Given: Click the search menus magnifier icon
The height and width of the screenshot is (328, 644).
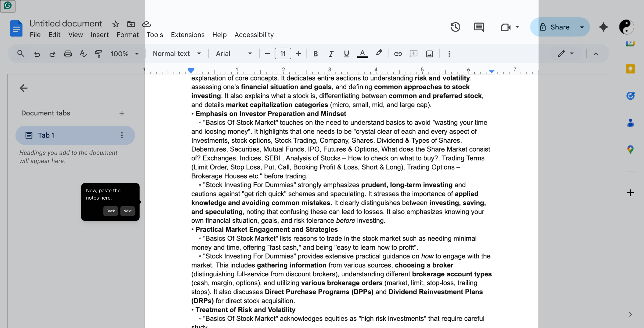Looking at the screenshot, I should click(x=21, y=54).
